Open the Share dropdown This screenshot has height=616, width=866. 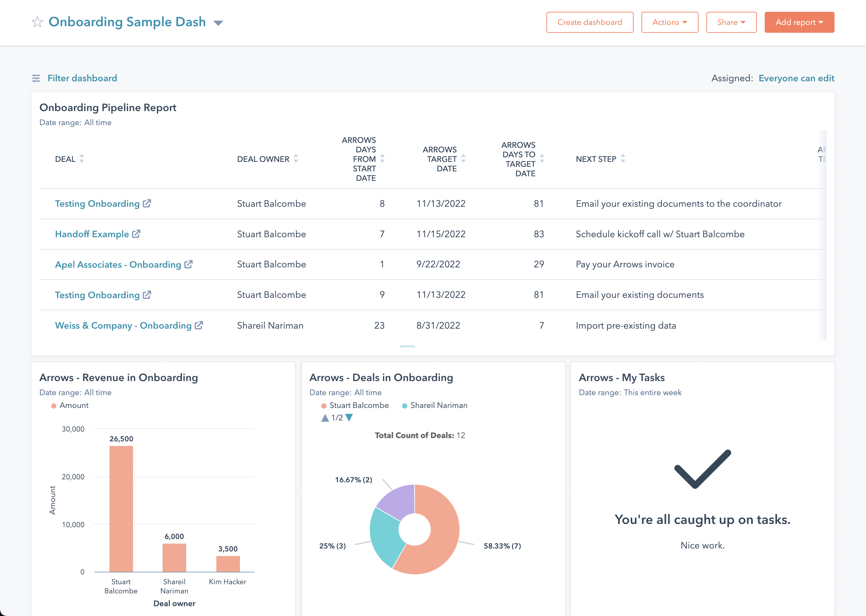[x=731, y=22]
